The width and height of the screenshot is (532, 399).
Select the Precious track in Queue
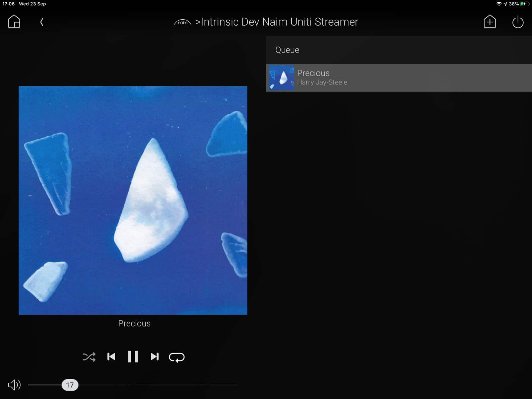click(399, 78)
